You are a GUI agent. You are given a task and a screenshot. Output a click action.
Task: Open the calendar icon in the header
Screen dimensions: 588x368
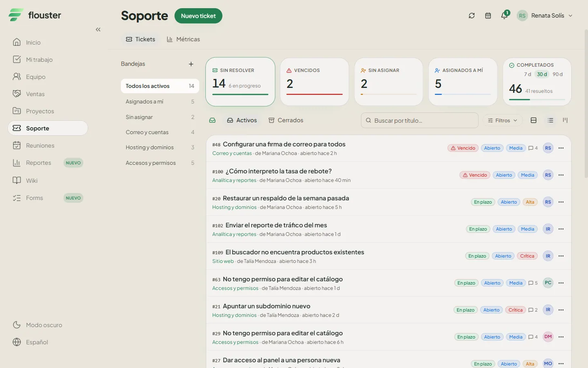488,16
